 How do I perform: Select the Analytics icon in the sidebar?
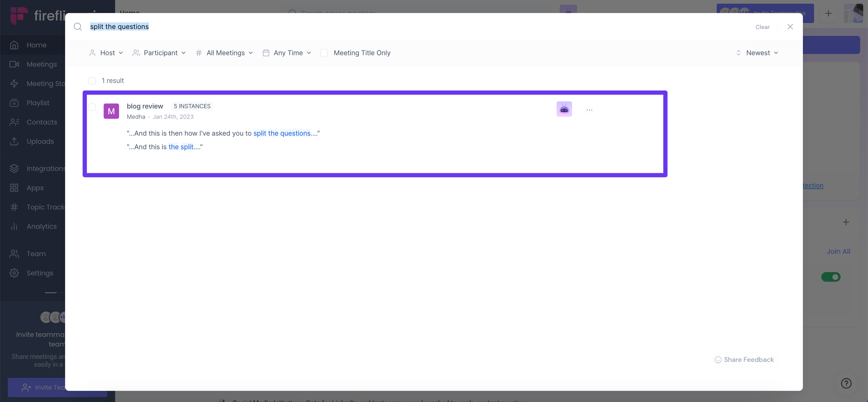pyautogui.click(x=14, y=226)
